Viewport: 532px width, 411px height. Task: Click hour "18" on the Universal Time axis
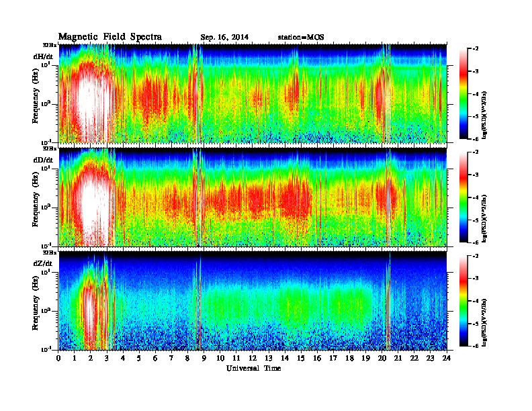pyautogui.click(x=349, y=359)
